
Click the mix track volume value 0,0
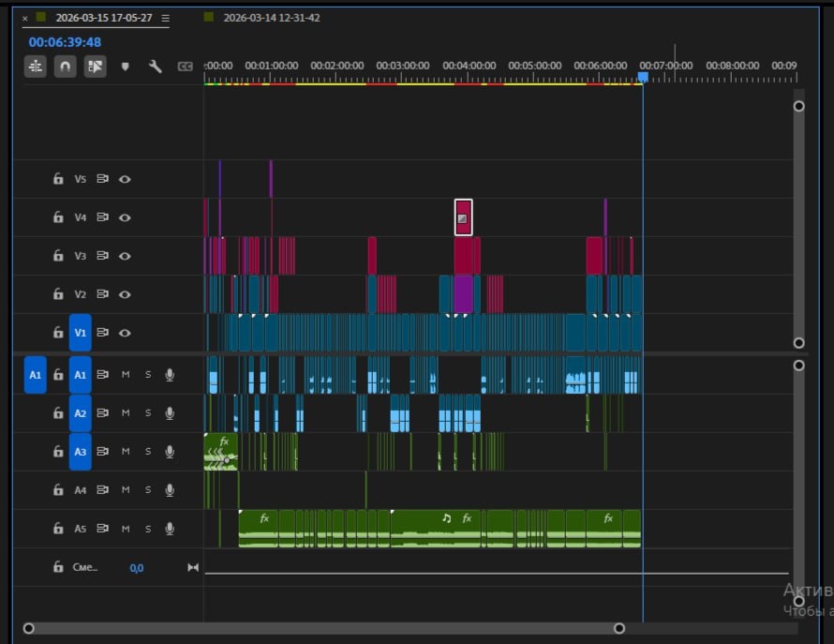137,568
